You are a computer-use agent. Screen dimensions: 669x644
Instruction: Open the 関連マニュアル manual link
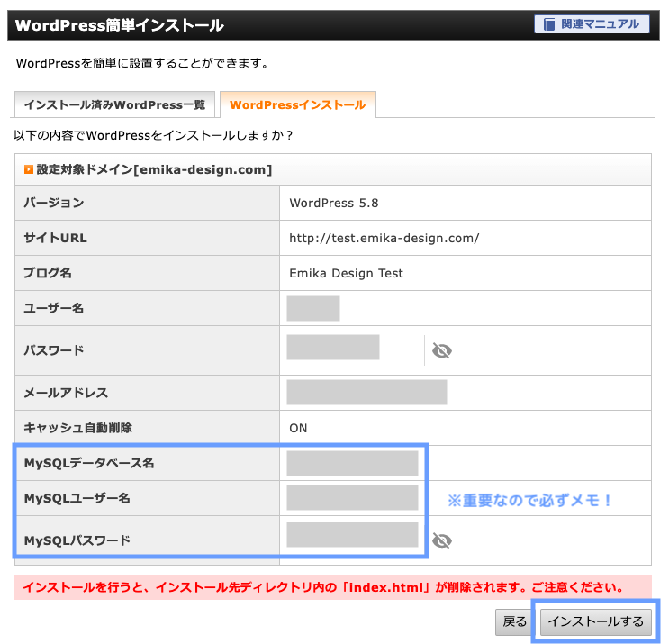click(592, 24)
